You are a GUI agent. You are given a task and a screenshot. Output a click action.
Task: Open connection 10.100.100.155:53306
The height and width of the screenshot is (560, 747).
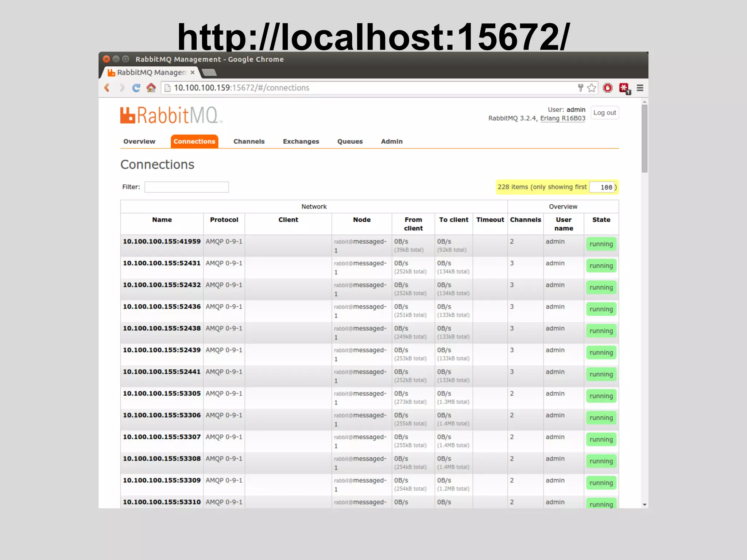(x=162, y=415)
